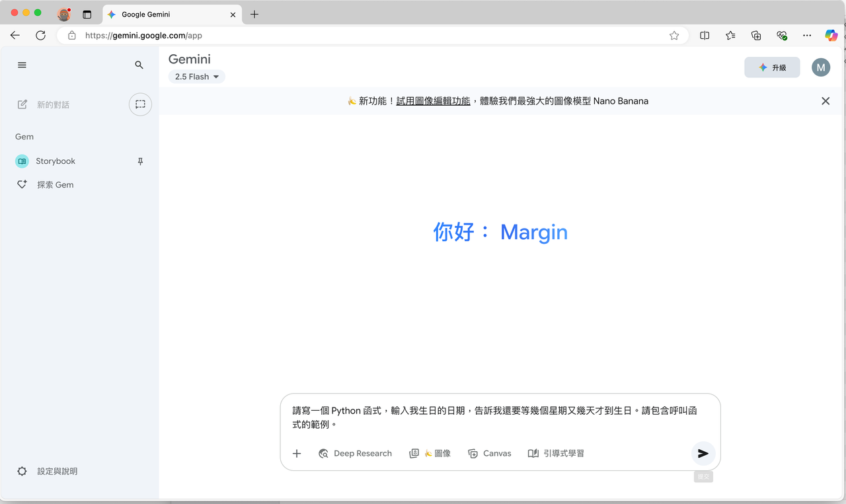
Task: Turn on the Canvas tool
Action: pos(490,453)
